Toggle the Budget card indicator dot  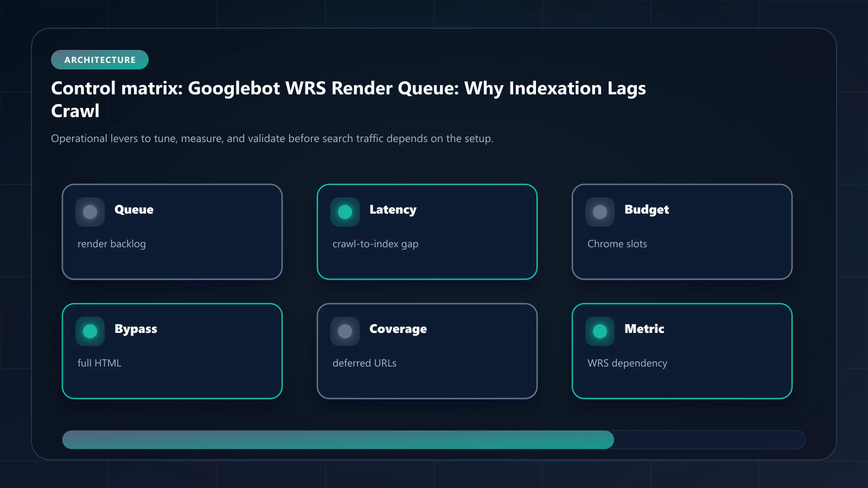(600, 212)
